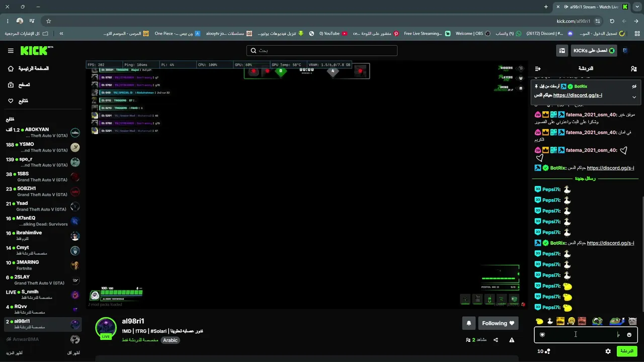Open the BotRix discord link between the Pepsi7i messages
The image size is (644, 362).
click(610, 243)
